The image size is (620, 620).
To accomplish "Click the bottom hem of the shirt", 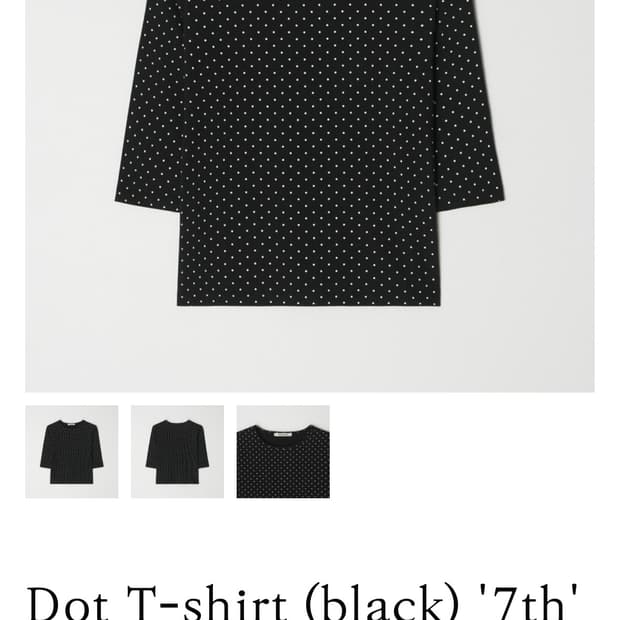I will point(308,301).
